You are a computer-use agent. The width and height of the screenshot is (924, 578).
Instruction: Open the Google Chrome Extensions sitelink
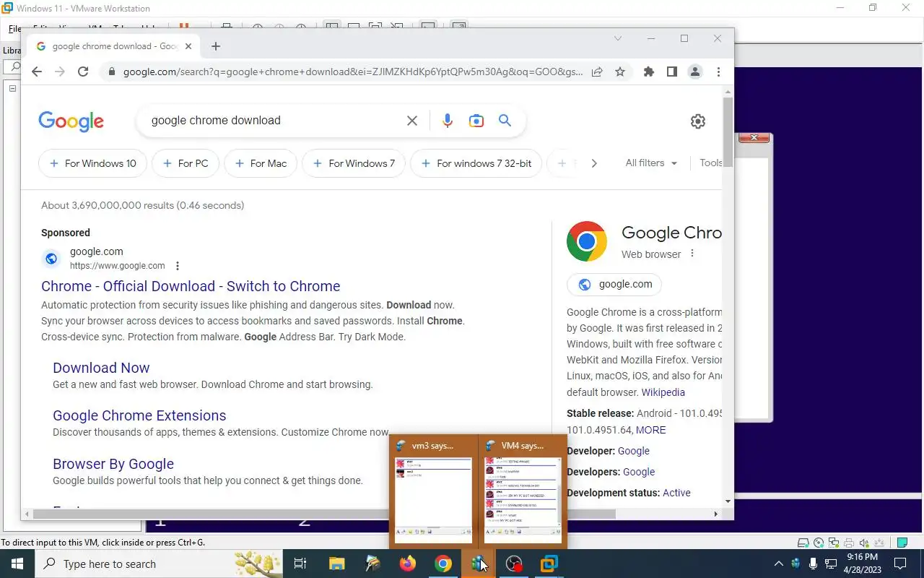pos(139,415)
